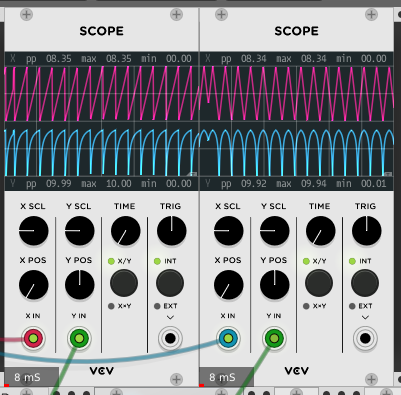The image size is (401, 395).
Task: Click the Y POS knob on right Scope
Action: (x=275, y=285)
